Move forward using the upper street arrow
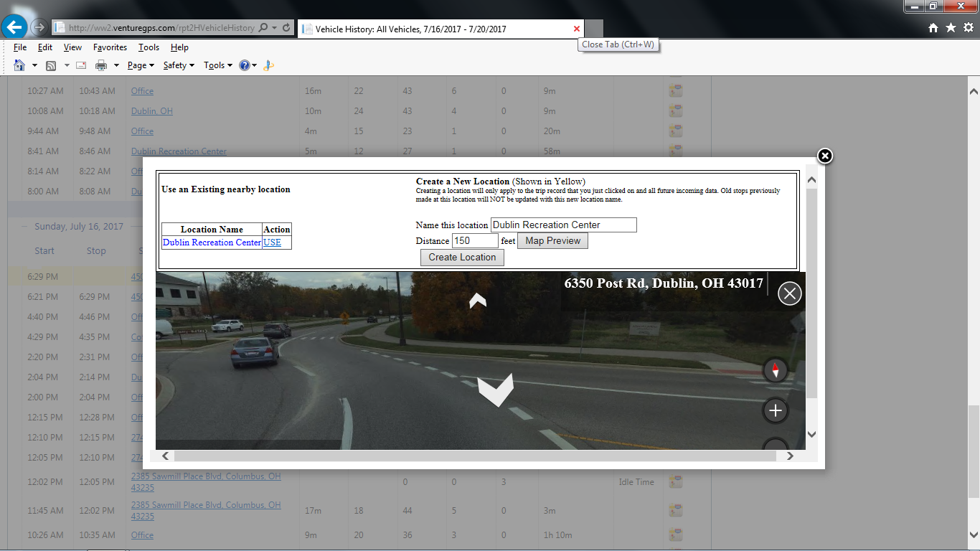The image size is (980, 551). click(478, 301)
